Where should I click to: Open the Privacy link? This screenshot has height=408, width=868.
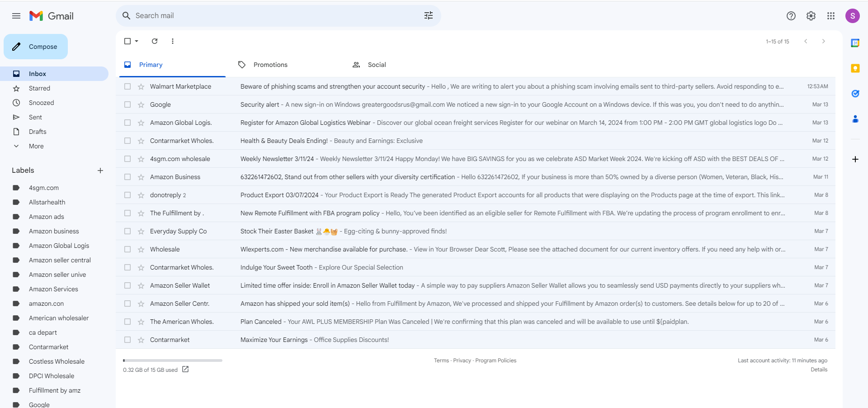[x=462, y=361]
